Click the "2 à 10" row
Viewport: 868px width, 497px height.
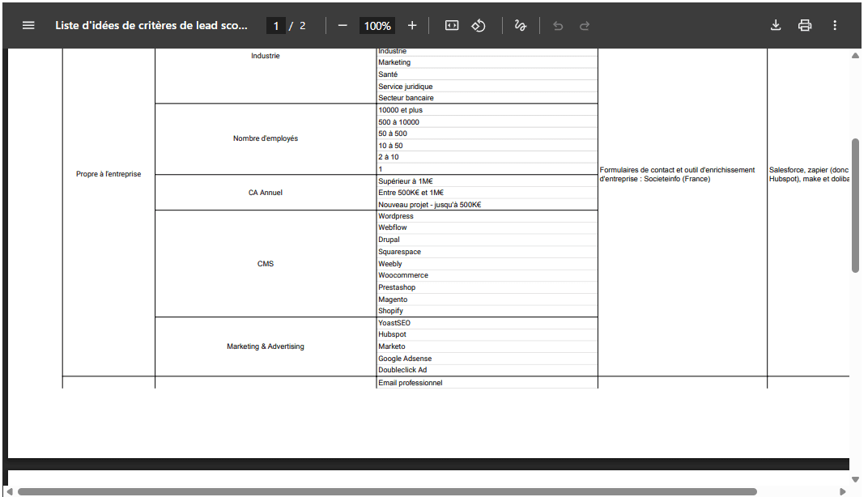(487, 157)
